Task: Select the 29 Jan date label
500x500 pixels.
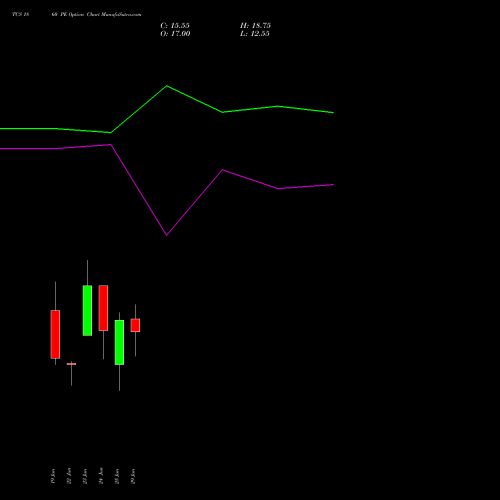Action: (x=133, y=476)
